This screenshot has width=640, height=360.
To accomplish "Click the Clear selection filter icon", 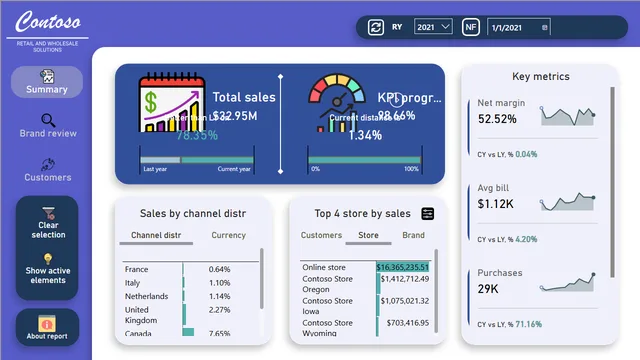I will [x=48, y=213].
